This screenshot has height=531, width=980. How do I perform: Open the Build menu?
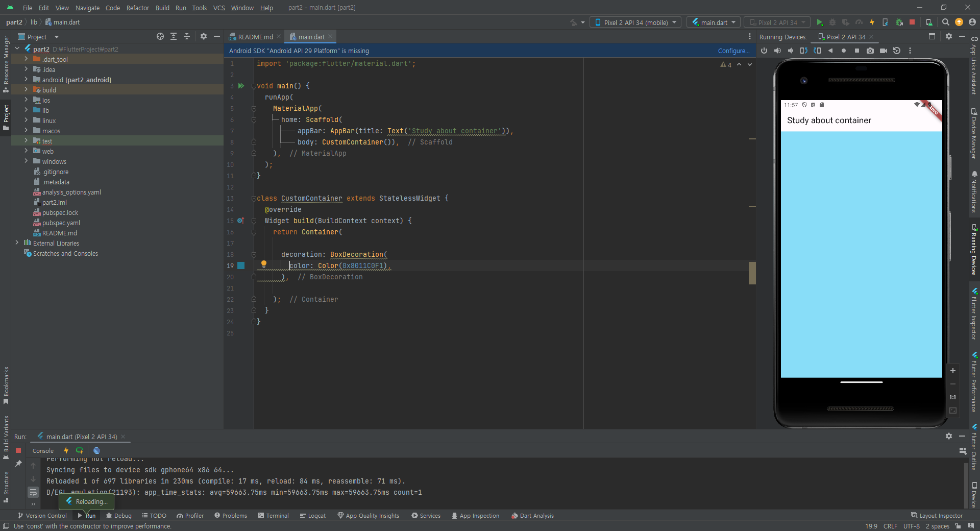coord(162,8)
